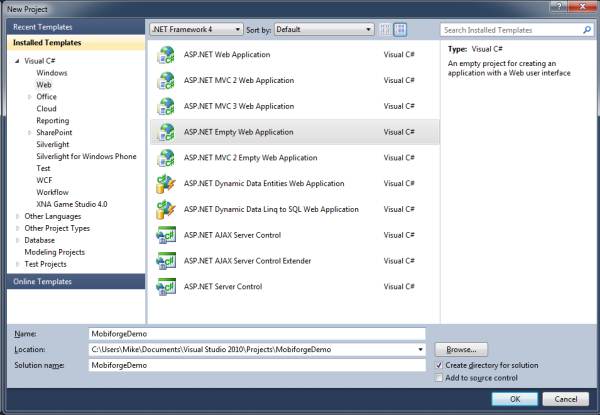Viewport: 600px width, 415px height.
Task: Click the ASP.NET Server Control template icon
Action: click(165, 287)
